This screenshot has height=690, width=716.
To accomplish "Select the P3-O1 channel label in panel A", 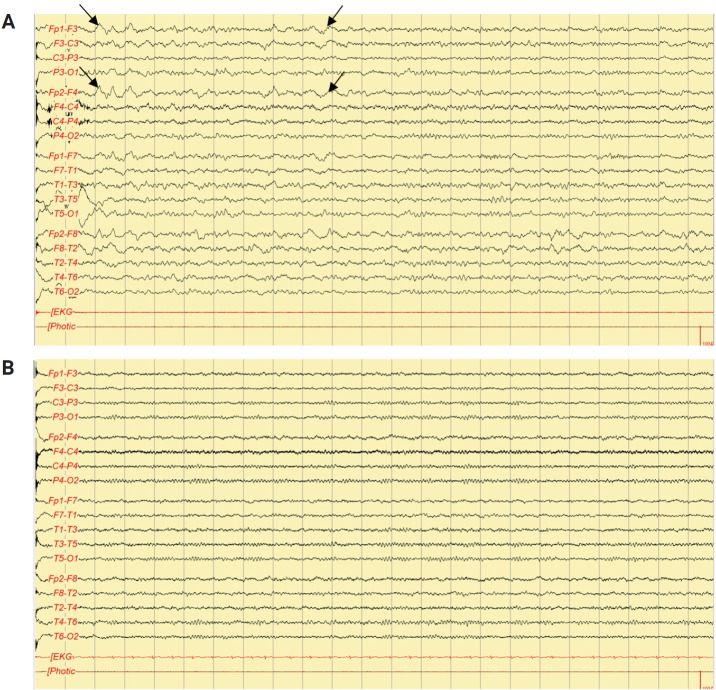I will point(66,73).
